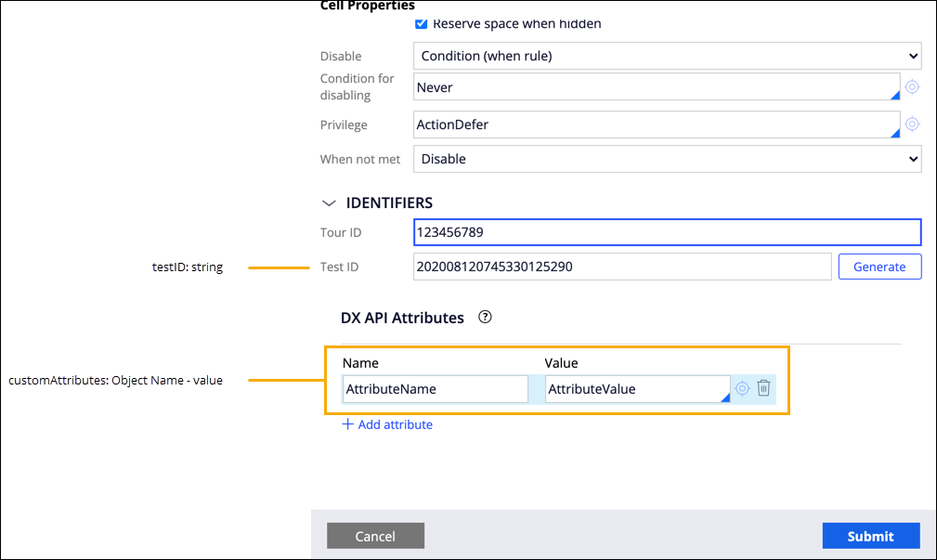Screen dimensions: 937x560
Task: Click the AttributeValue input under Value
Action: [x=636, y=389]
